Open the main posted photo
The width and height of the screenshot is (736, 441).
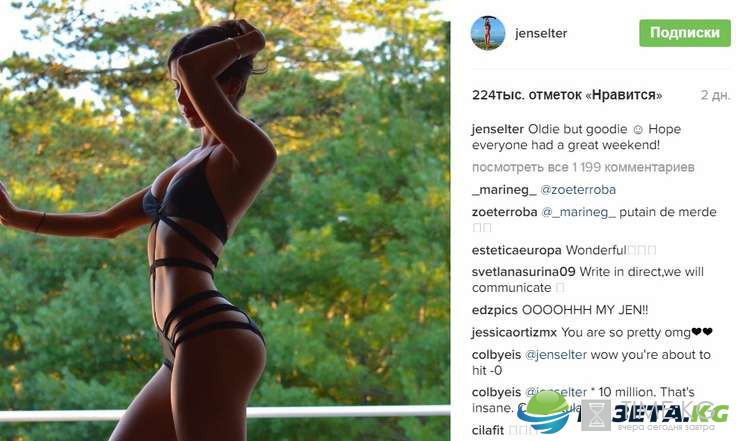tap(225, 220)
